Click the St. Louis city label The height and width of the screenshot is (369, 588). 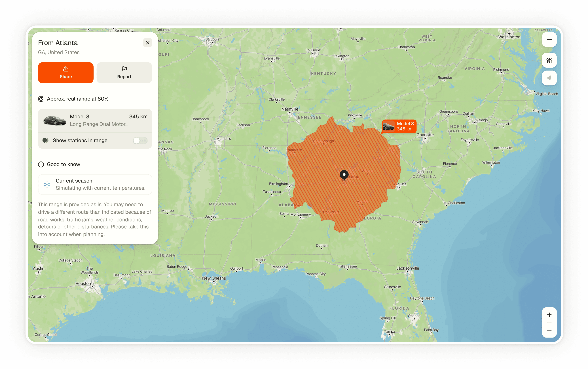[x=212, y=39]
